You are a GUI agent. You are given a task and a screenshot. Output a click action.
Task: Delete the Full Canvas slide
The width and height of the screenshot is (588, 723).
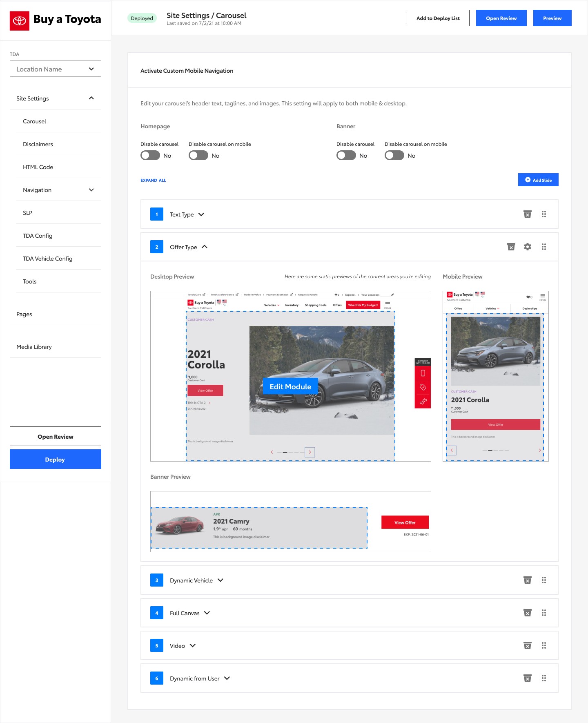pos(528,613)
